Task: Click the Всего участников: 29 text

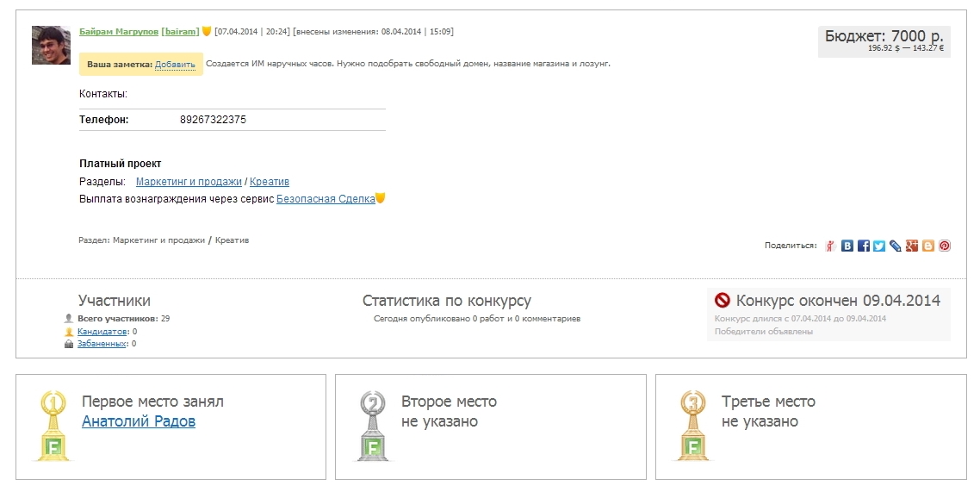Action: click(x=124, y=318)
